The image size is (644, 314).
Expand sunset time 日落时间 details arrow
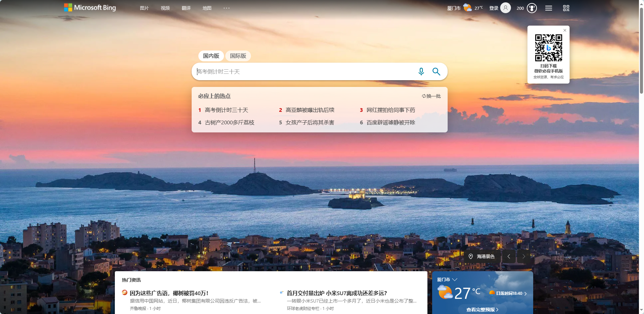click(x=525, y=293)
